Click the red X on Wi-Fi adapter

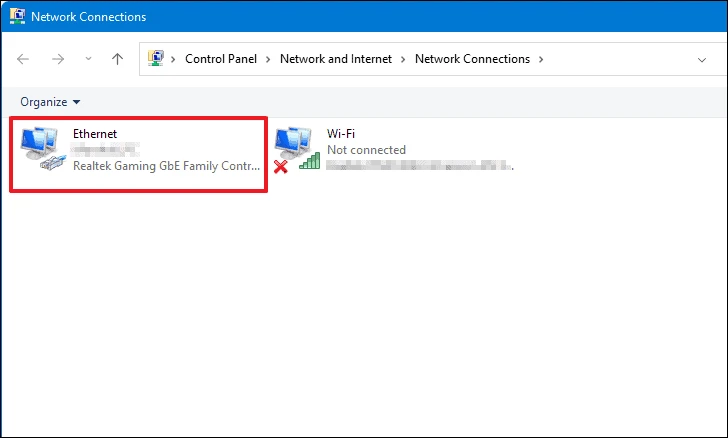(x=280, y=166)
